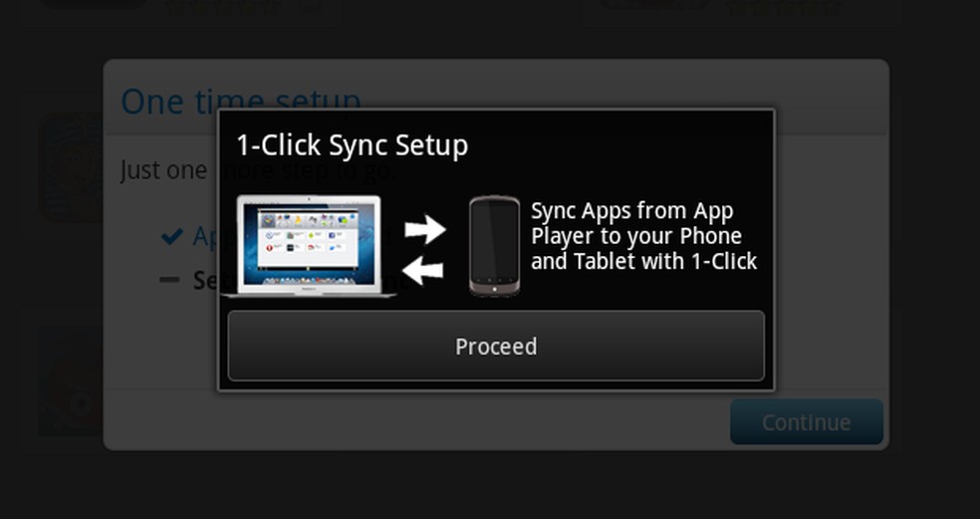Click the dimmed orange app icon at bottom-left
980x519 pixels.
(71, 382)
